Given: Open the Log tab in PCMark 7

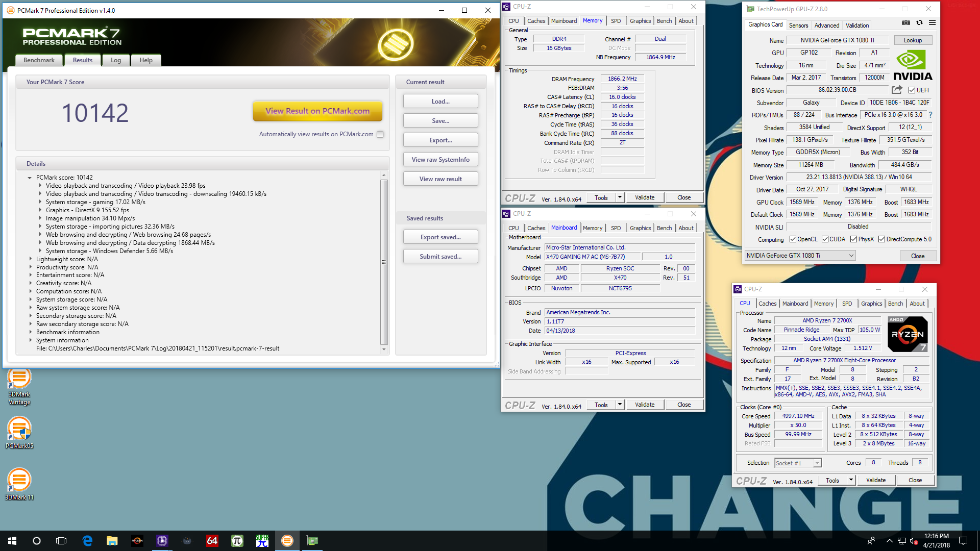Looking at the screenshot, I should tap(116, 60).
